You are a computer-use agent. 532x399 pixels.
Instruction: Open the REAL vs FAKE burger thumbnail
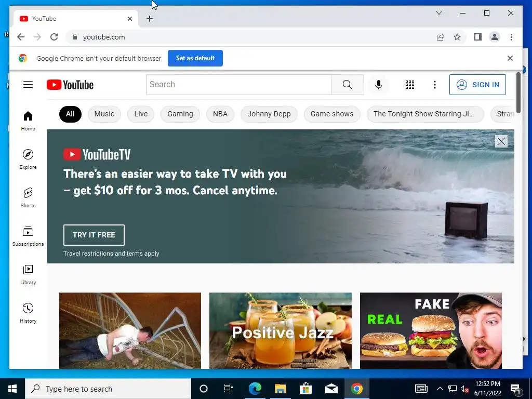coord(431,331)
